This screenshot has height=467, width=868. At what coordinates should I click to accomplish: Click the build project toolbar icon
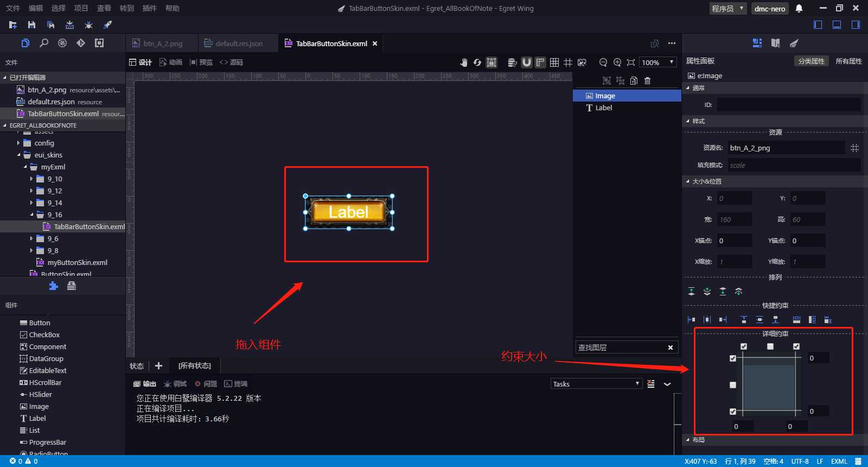pyautogui.click(x=69, y=25)
